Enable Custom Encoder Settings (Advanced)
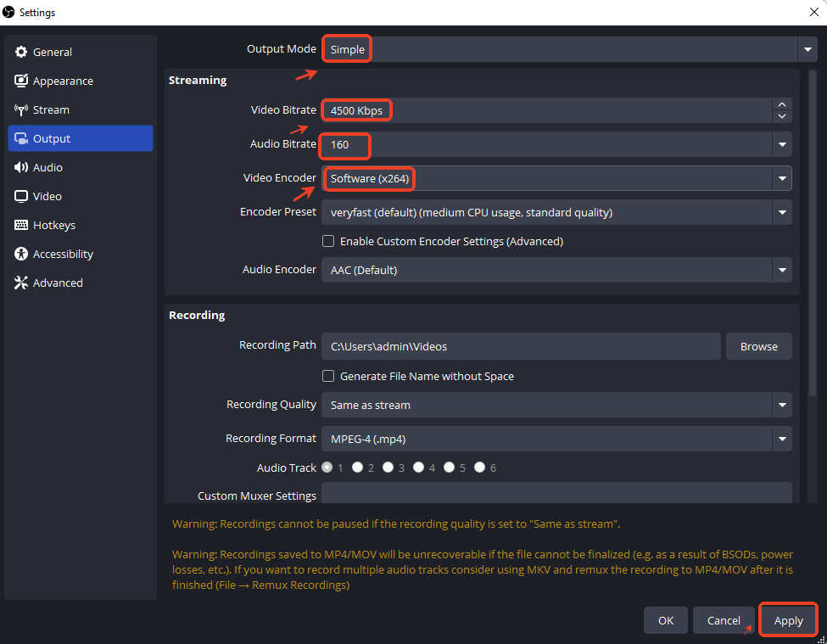 (x=328, y=241)
